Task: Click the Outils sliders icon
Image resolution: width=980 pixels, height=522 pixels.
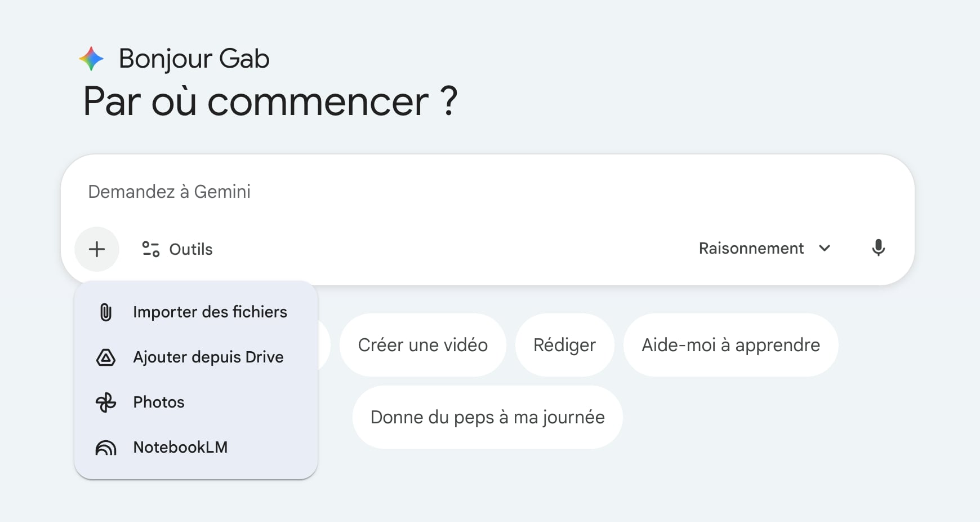Action: (x=151, y=249)
